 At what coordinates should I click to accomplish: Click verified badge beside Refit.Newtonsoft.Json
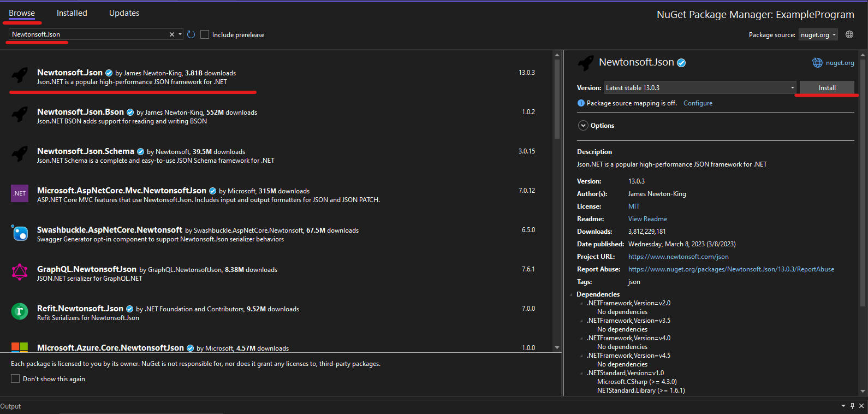point(129,309)
